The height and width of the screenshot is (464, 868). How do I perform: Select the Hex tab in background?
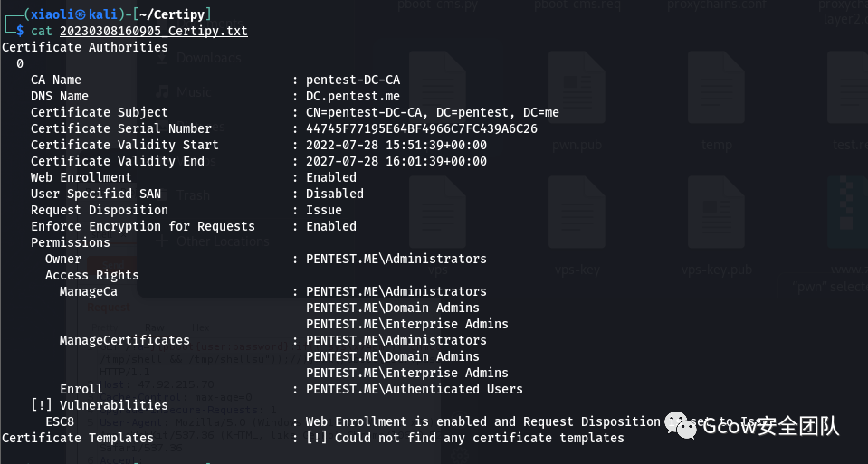200,327
